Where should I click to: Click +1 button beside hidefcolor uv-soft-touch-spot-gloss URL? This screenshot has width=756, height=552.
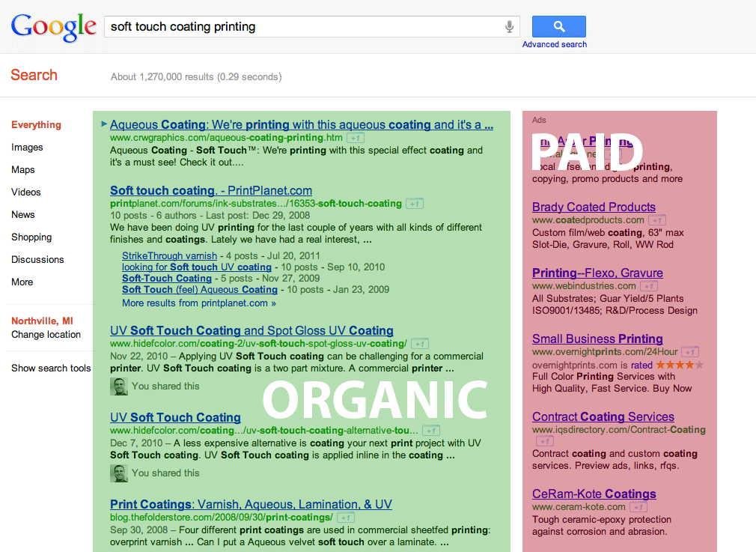(420, 344)
